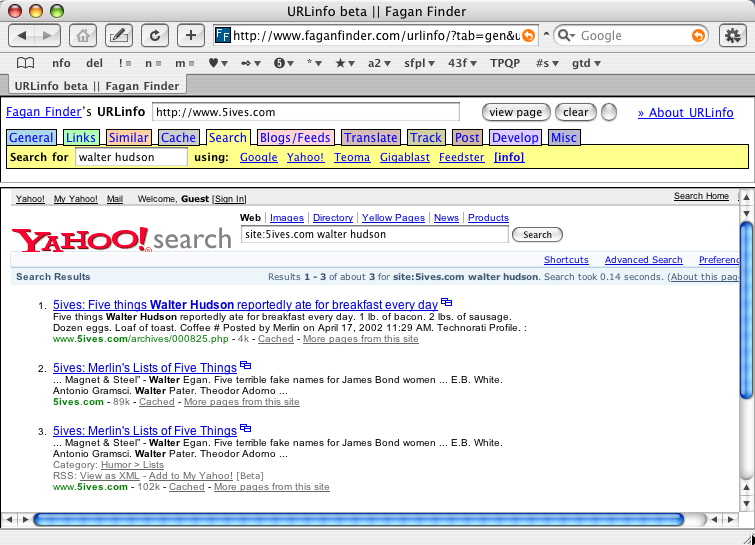The width and height of the screenshot is (755, 545).
Task: Expand the arrow bookmarks folder
Action: 251,63
